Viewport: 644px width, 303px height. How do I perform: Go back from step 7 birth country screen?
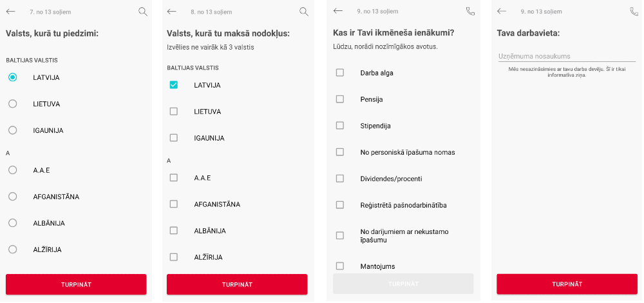pos(11,12)
